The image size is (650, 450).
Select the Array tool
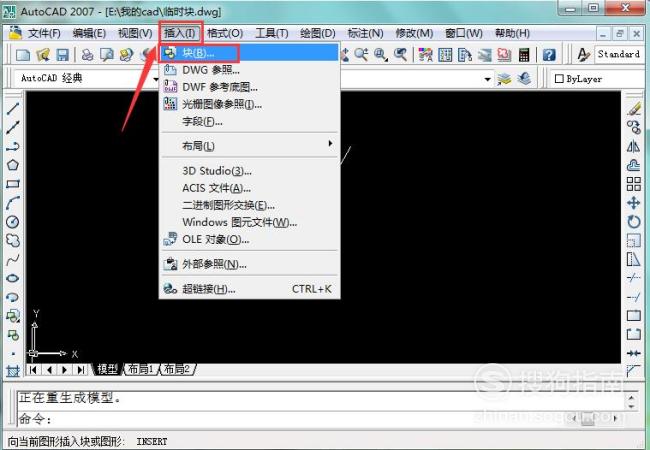[x=634, y=184]
